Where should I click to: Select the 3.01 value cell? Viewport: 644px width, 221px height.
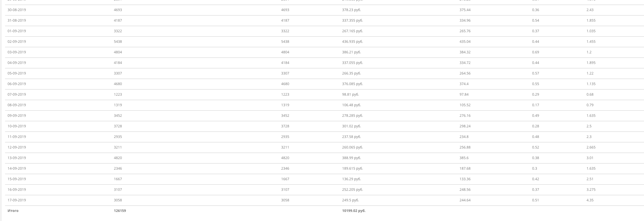(590, 158)
